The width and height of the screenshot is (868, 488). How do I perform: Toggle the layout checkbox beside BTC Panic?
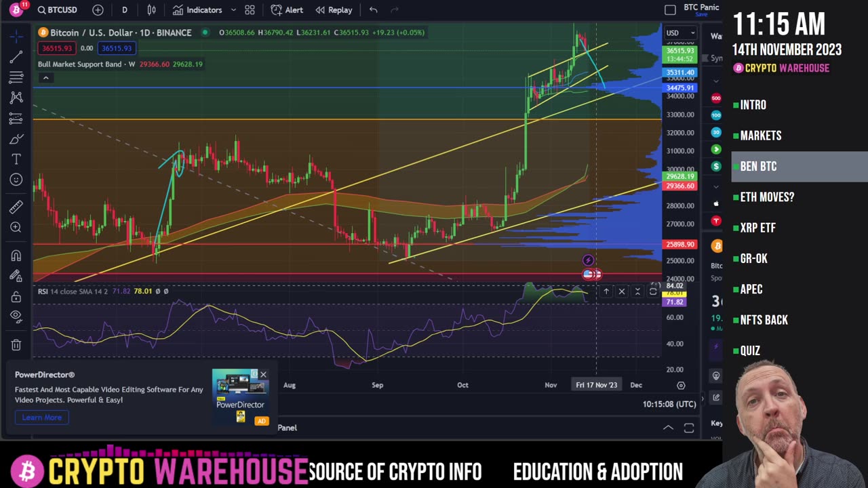(x=670, y=9)
